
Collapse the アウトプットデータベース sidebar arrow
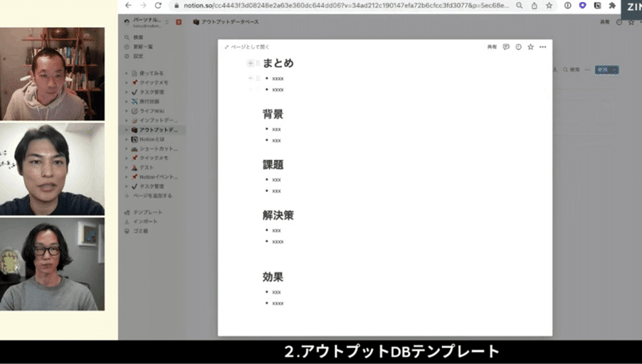click(127, 130)
